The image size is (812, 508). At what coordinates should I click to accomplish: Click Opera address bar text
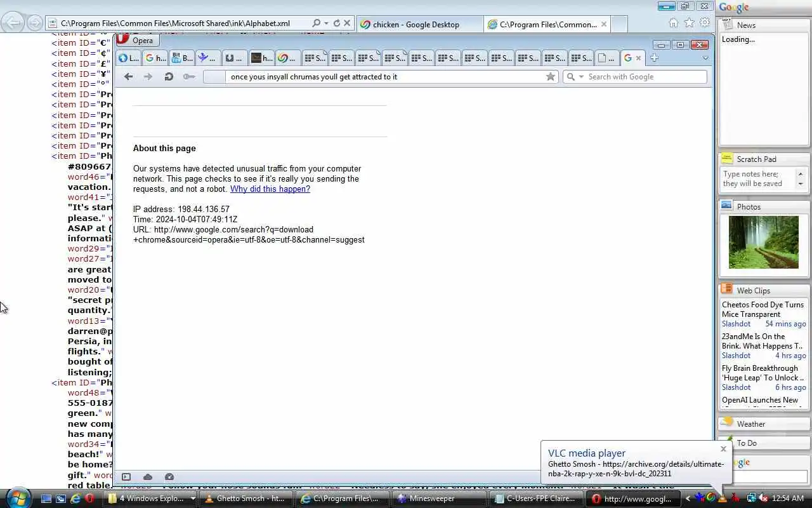click(314, 77)
